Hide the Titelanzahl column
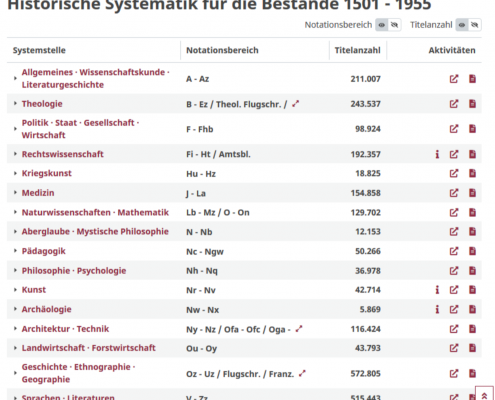 [475, 25]
